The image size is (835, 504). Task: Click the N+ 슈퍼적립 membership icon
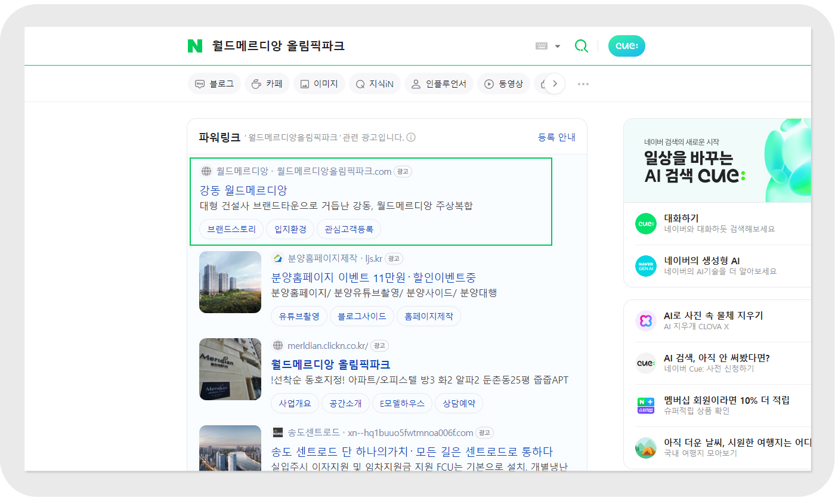[646, 406]
